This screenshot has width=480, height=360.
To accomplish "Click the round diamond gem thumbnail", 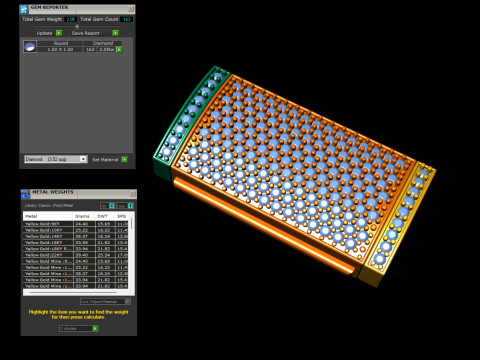I will pos(30,46).
